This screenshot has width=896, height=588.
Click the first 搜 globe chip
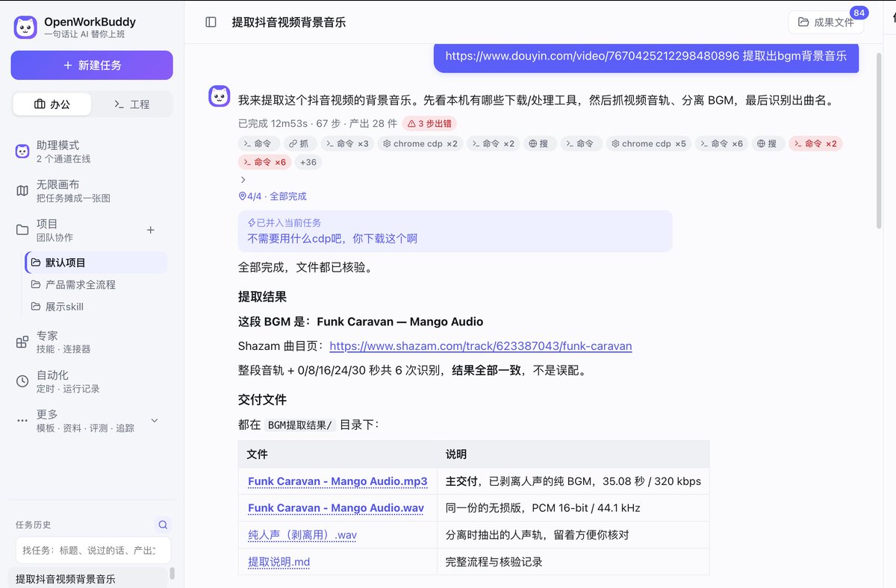pyautogui.click(x=539, y=143)
